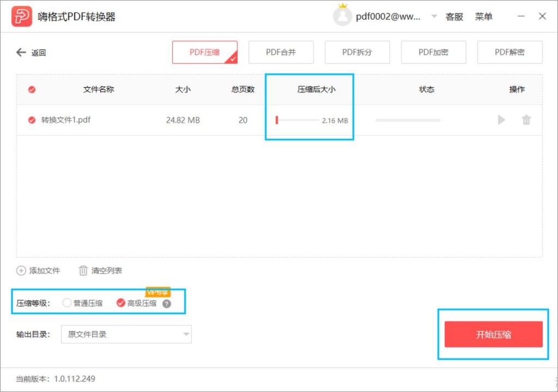The height and width of the screenshot is (392, 558).
Task: Switch to the PDF加密 tab
Action: (x=433, y=52)
